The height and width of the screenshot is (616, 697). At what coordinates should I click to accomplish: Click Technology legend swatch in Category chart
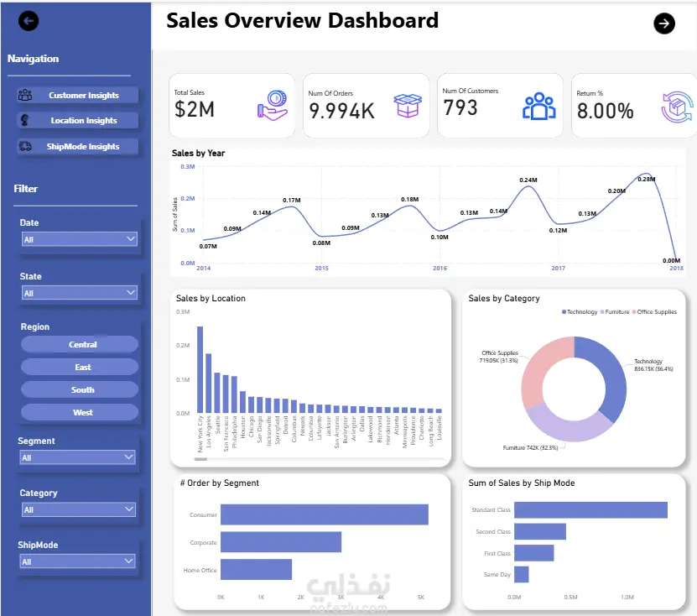pyautogui.click(x=564, y=312)
